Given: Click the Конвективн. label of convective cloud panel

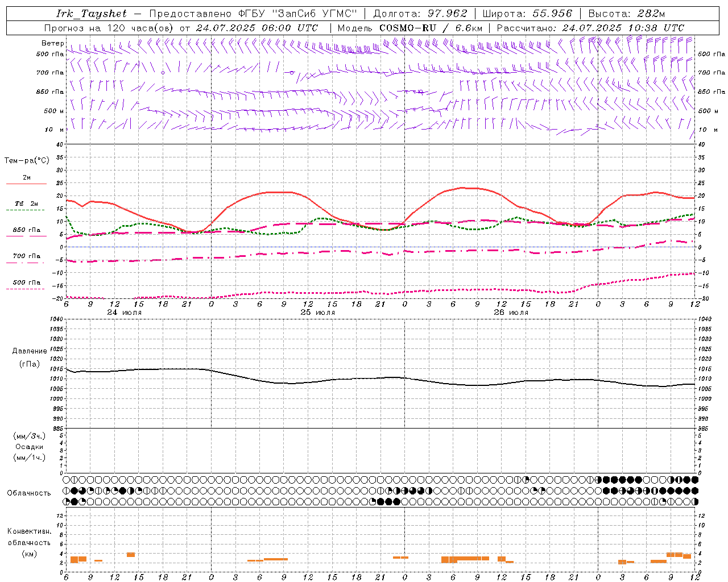Looking at the screenshot, I should (x=30, y=531).
